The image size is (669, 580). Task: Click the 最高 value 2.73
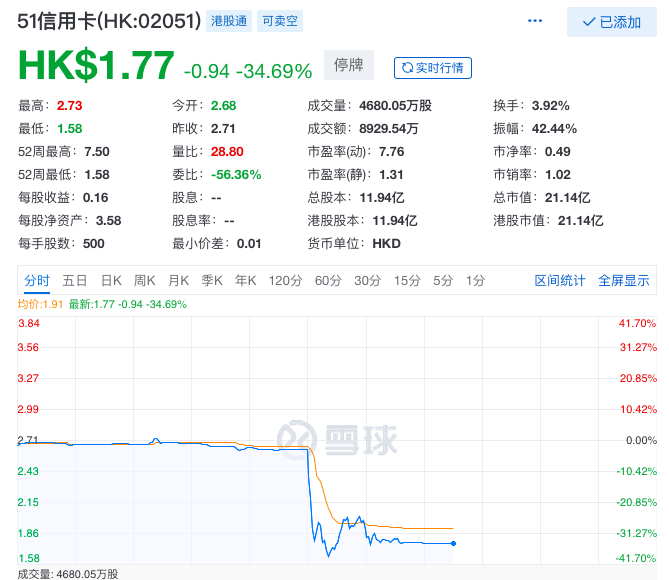pos(70,105)
